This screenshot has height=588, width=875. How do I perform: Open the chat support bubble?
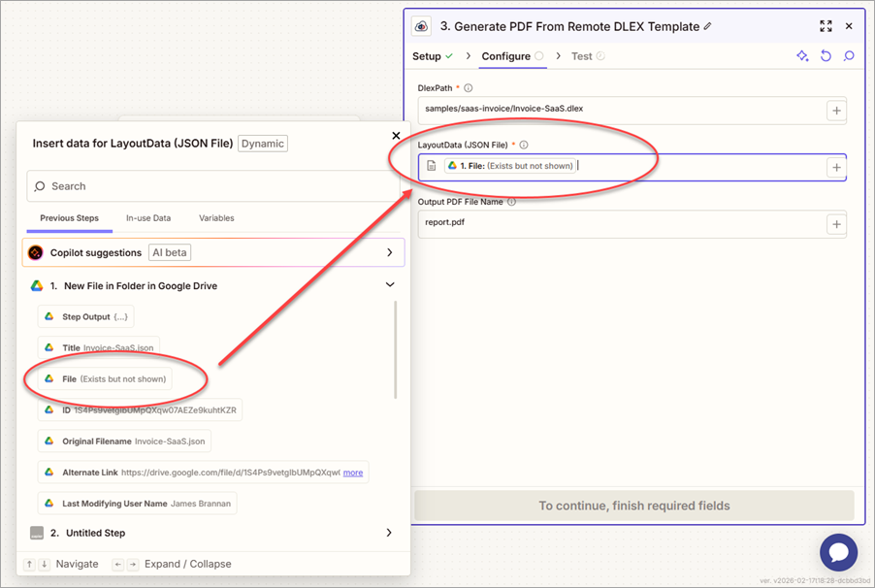pyautogui.click(x=838, y=552)
